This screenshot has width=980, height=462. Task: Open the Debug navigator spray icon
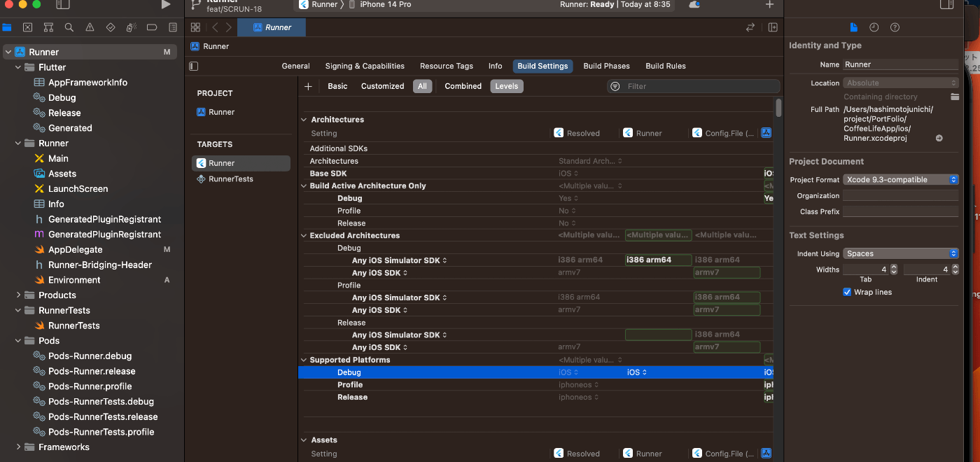[x=131, y=27]
